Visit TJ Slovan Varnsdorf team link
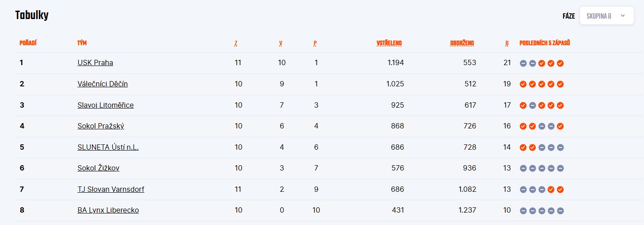The image size is (644, 225). [x=111, y=189]
